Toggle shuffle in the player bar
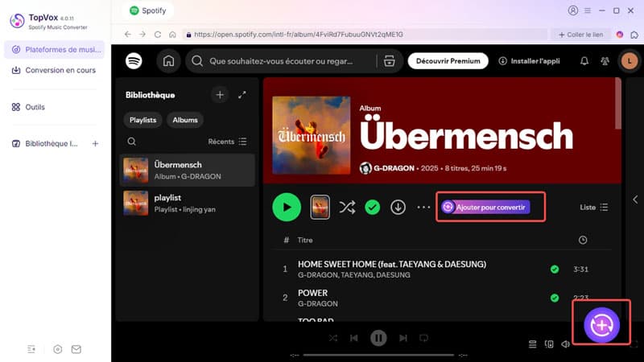This screenshot has width=644, height=362. (x=333, y=338)
